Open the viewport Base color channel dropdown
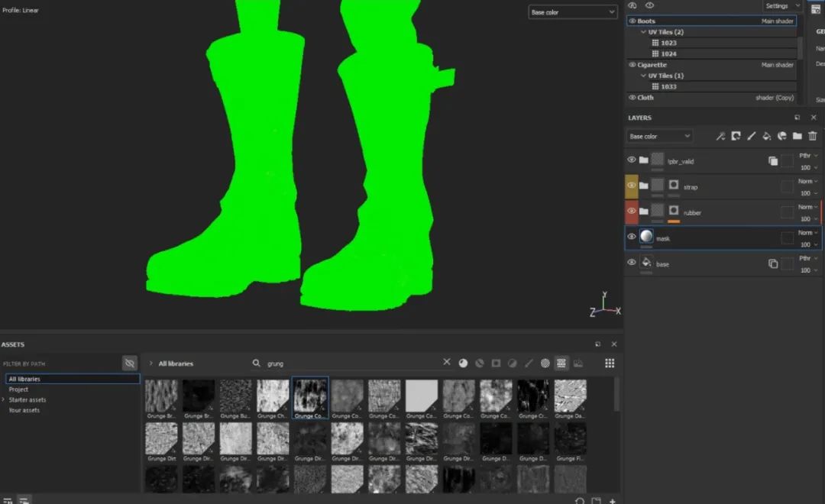This screenshot has height=504, width=825. [x=573, y=12]
